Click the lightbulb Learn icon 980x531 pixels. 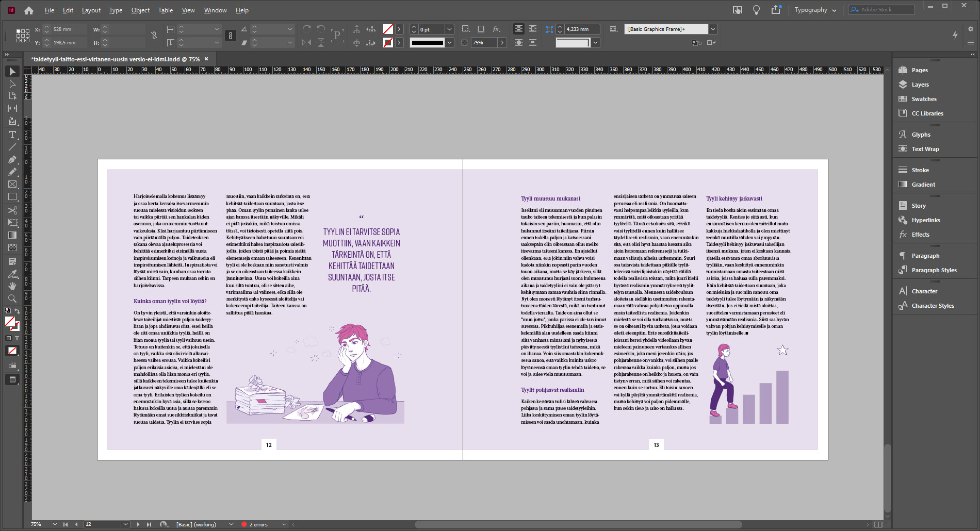(756, 10)
